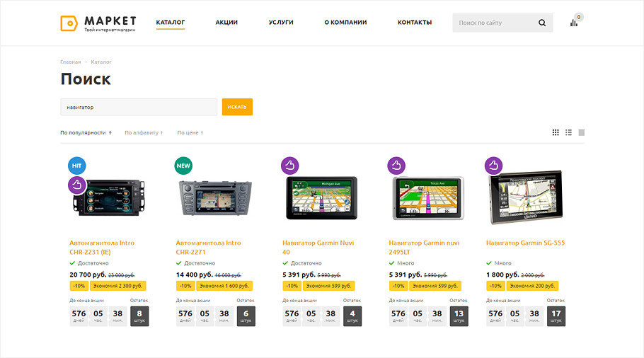Open the comparison chart icon in header

pos(574,23)
